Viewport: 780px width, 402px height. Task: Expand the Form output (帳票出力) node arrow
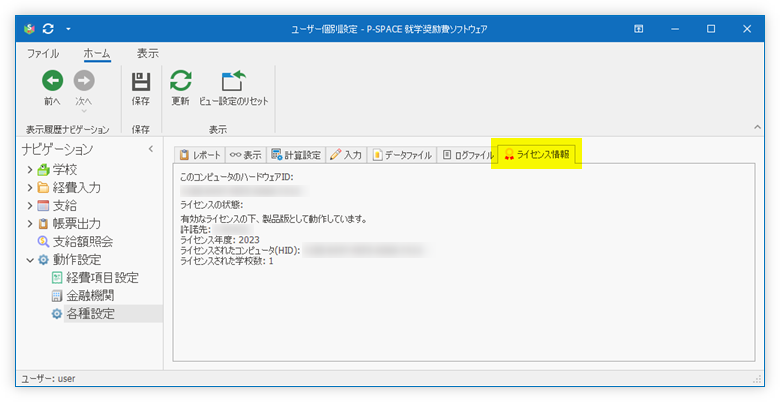(x=30, y=223)
